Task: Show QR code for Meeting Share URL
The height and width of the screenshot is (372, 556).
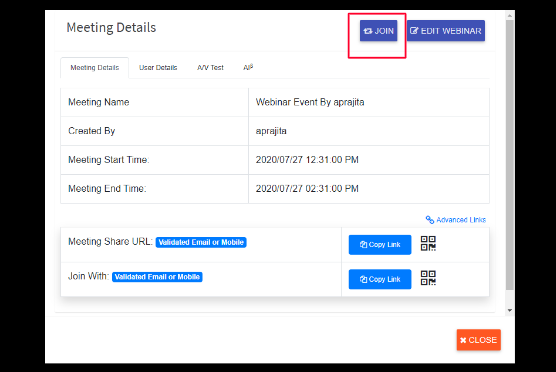Action: tap(428, 244)
